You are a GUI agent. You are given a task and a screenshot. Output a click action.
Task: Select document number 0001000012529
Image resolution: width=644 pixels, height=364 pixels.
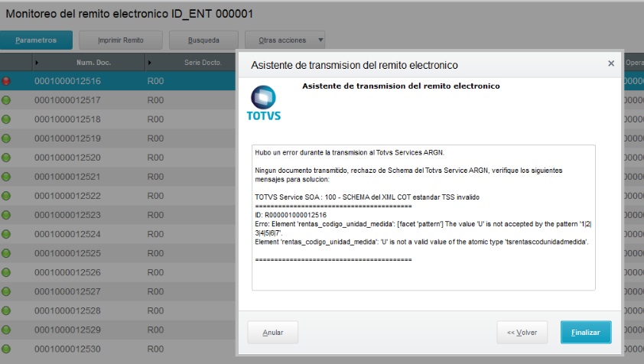tap(67, 330)
